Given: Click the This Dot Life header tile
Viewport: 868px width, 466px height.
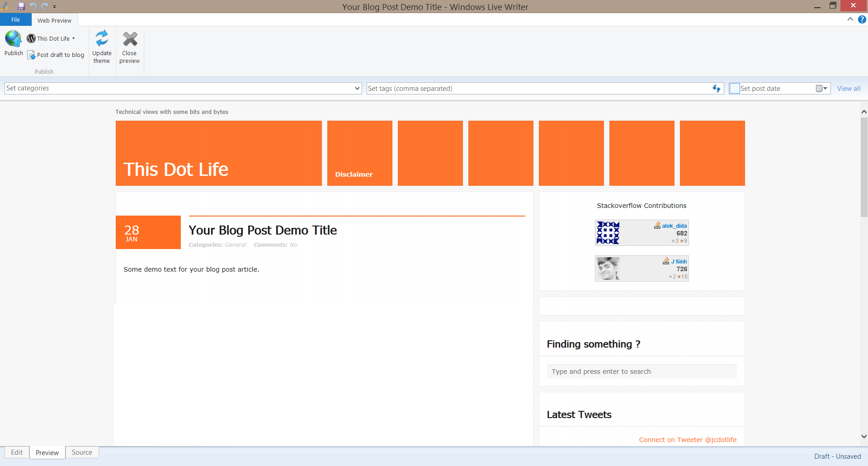Looking at the screenshot, I should [219, 153].
